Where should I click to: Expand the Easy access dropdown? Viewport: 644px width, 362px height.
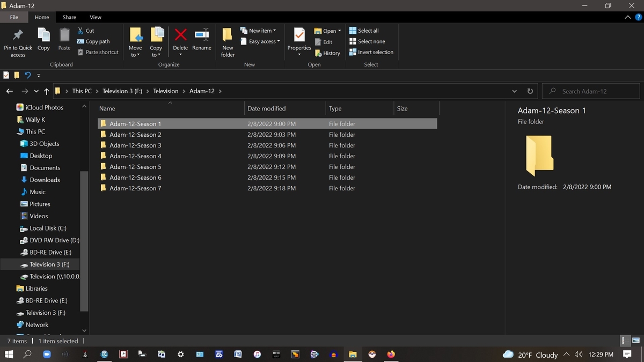coord(260,41)
